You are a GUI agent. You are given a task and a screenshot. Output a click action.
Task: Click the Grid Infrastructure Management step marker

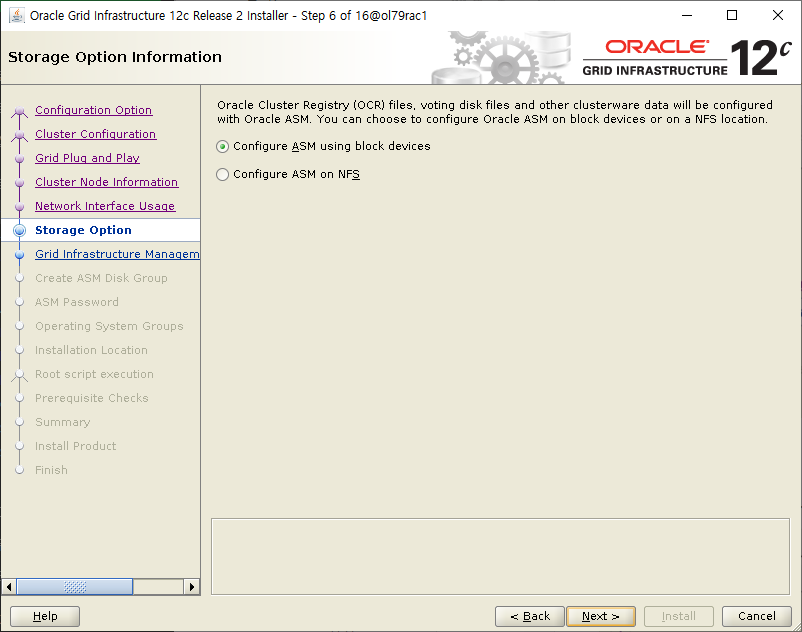(x=19, y=255)
